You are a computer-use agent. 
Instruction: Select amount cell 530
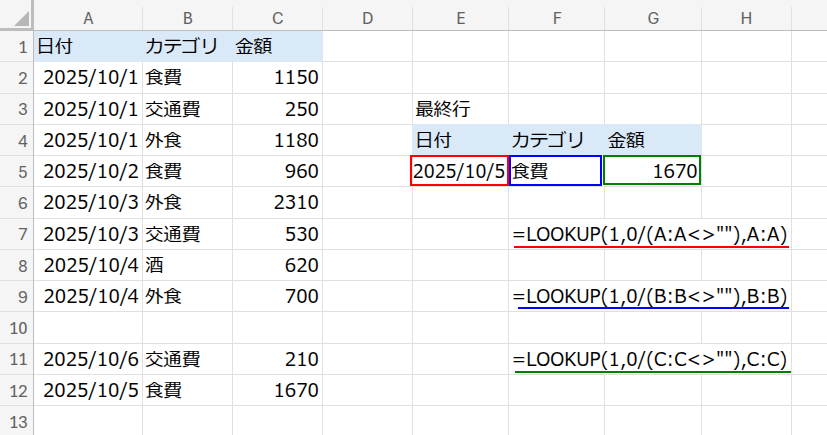tap(277, 234)
